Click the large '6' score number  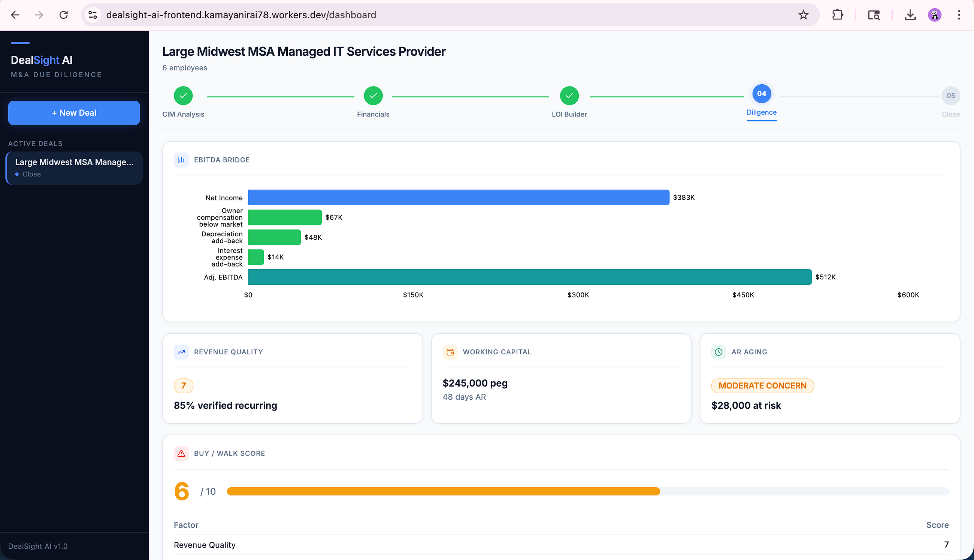181,491
